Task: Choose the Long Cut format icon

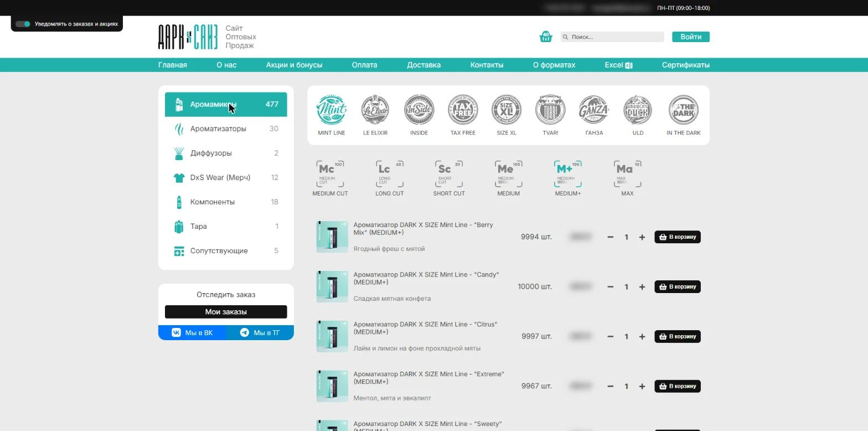Action: point(390,174)
